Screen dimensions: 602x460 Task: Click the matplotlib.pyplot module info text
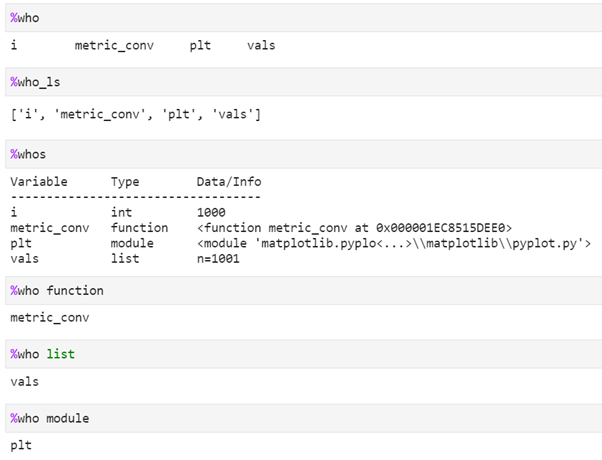[x=394, y=243]
